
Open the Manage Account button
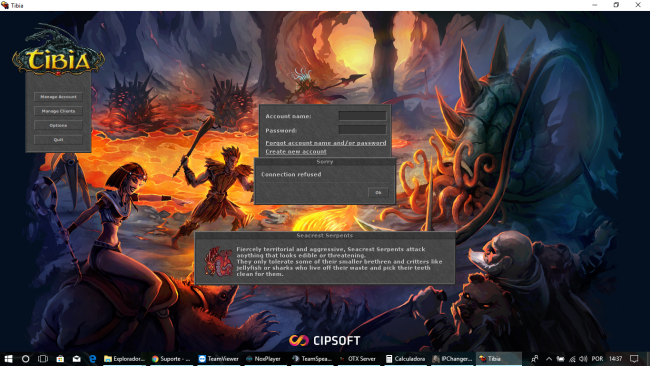58,97
